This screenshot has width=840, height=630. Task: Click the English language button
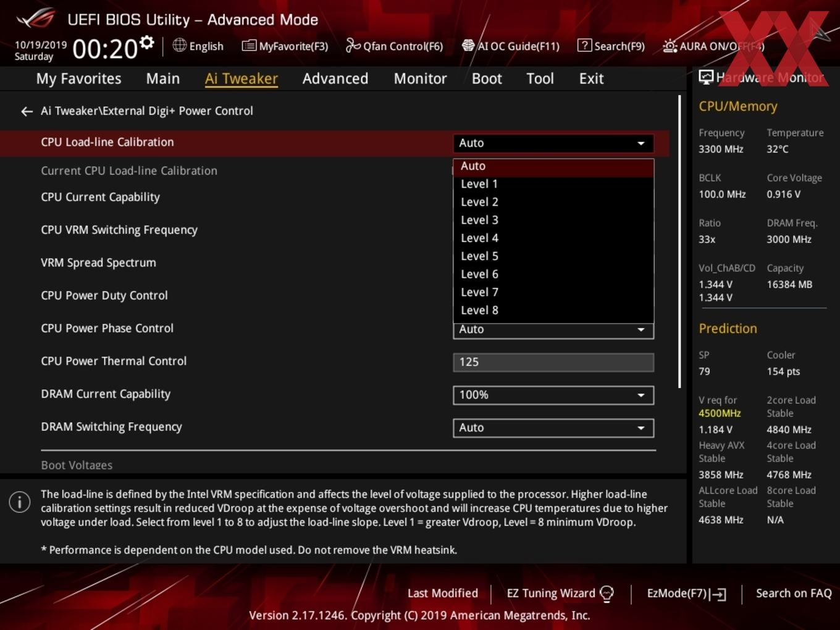pyautogui.click(x=198, y=46)
